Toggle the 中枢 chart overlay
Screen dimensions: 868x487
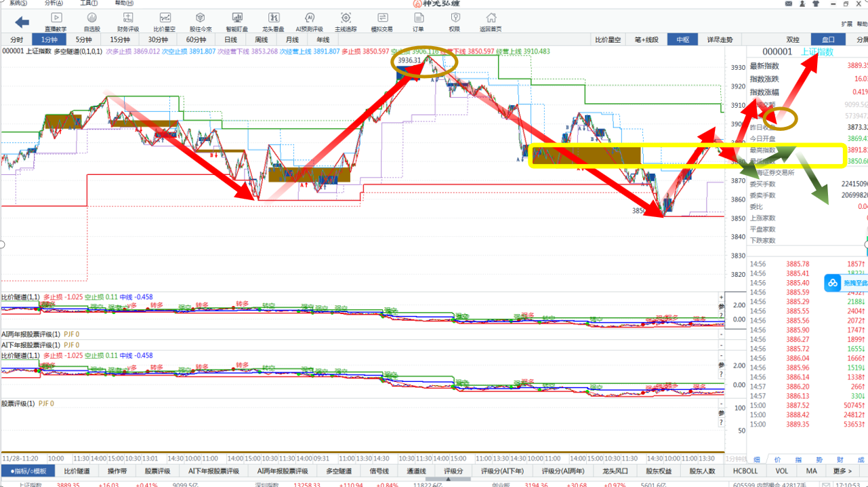point(682,39)
